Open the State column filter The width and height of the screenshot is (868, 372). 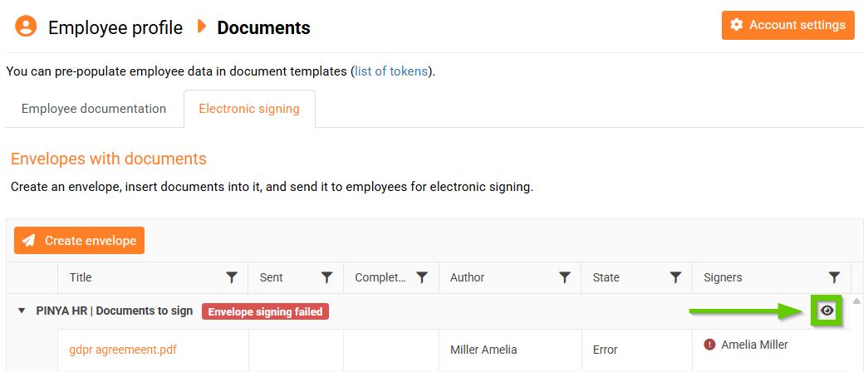pos(676,277)
